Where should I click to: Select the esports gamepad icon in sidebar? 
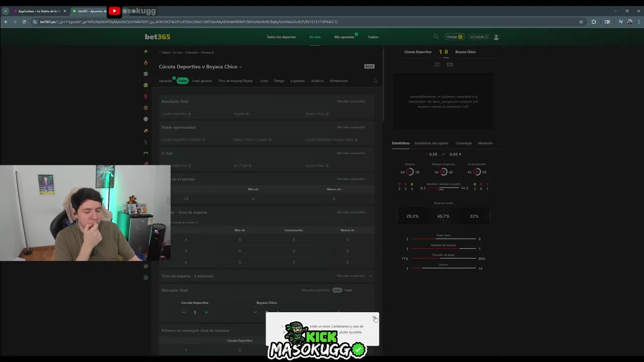[x=146, y=153]
